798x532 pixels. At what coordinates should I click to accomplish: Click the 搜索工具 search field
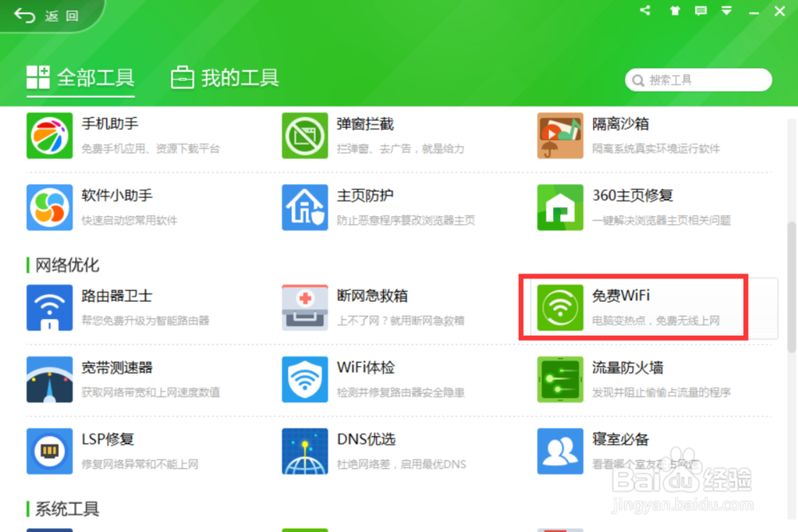click(698, 80)
